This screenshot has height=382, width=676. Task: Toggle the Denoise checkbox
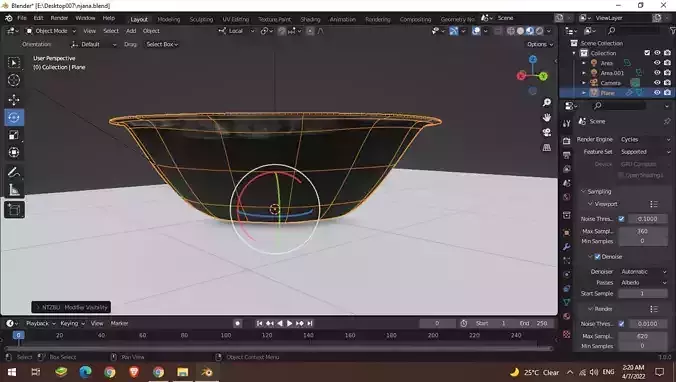click(x=598, y=257)
